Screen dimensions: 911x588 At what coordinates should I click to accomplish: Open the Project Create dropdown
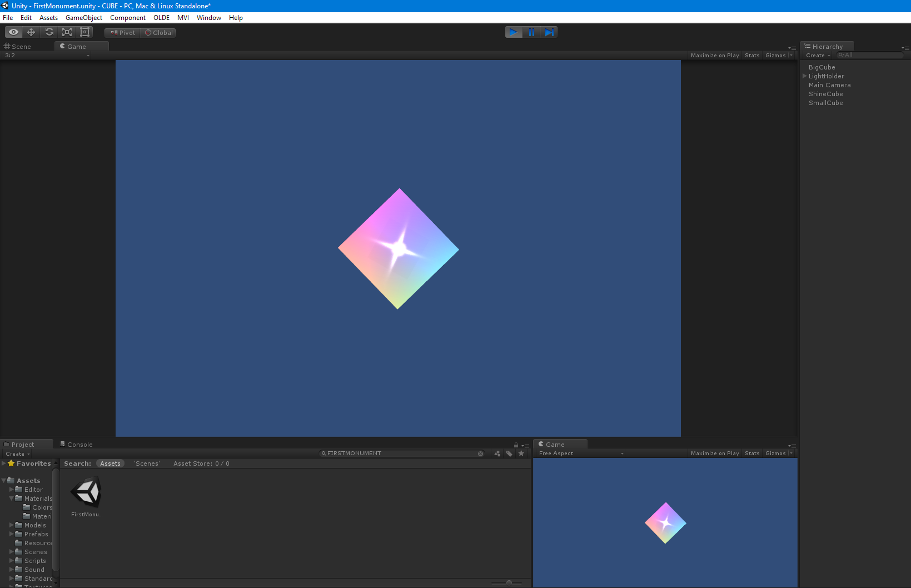pyautogui.click(x=18, y=454)
